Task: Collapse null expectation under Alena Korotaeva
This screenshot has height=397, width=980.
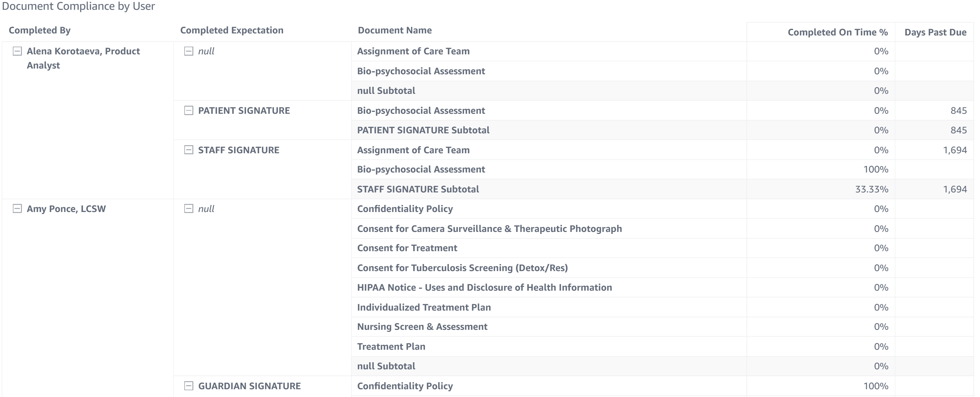Action: [x=189, y=51]
